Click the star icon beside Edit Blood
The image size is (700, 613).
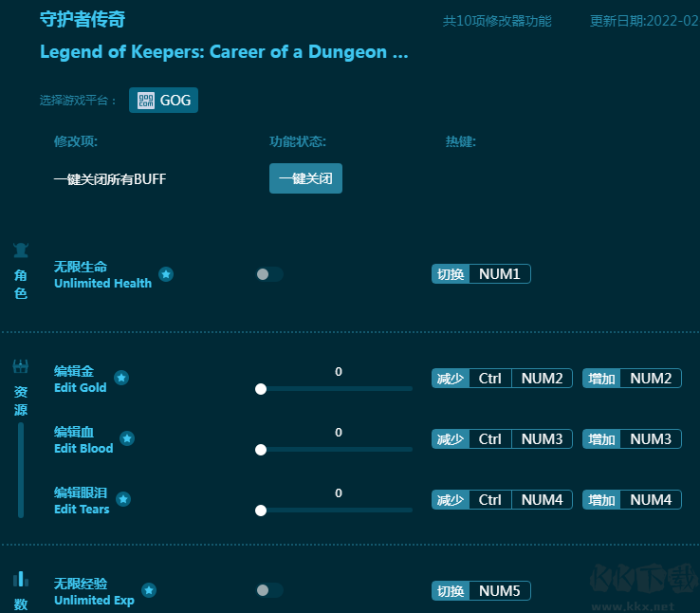pyautogui.click(x=127, y=438)
